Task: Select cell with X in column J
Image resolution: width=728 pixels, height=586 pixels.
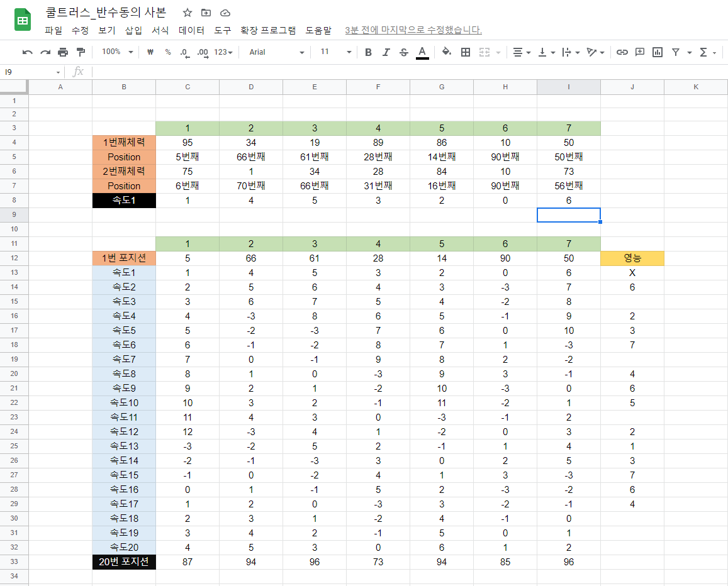Action: [x=632, y=273]
